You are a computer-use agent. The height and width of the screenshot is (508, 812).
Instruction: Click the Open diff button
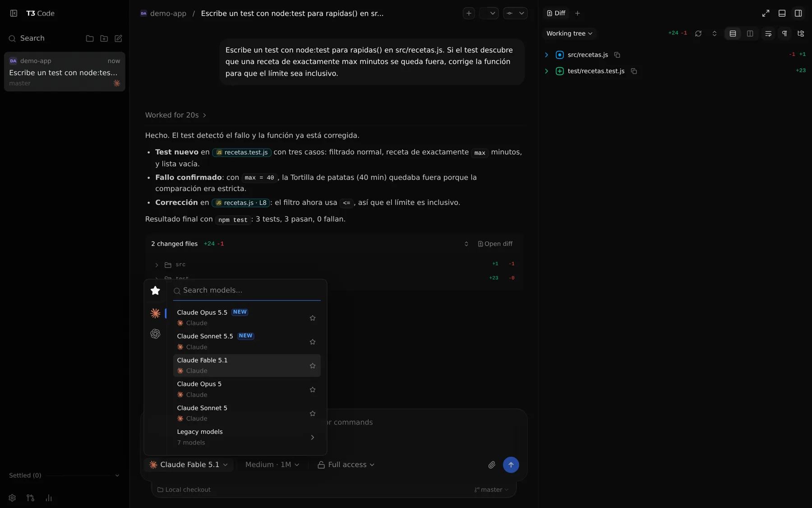(495, 244)
